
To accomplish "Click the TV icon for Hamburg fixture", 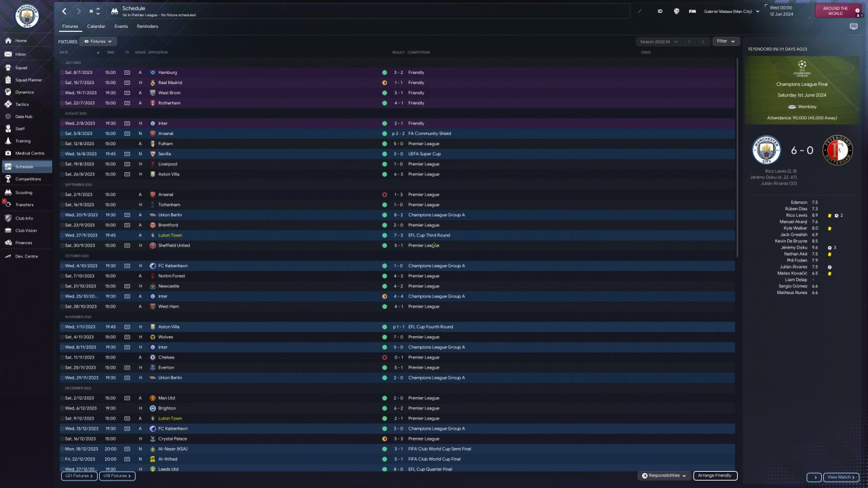I will click(127, 73).
